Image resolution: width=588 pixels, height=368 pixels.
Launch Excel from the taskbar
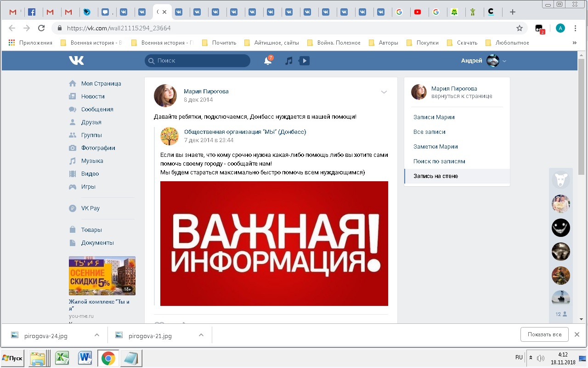coord(62,358)
